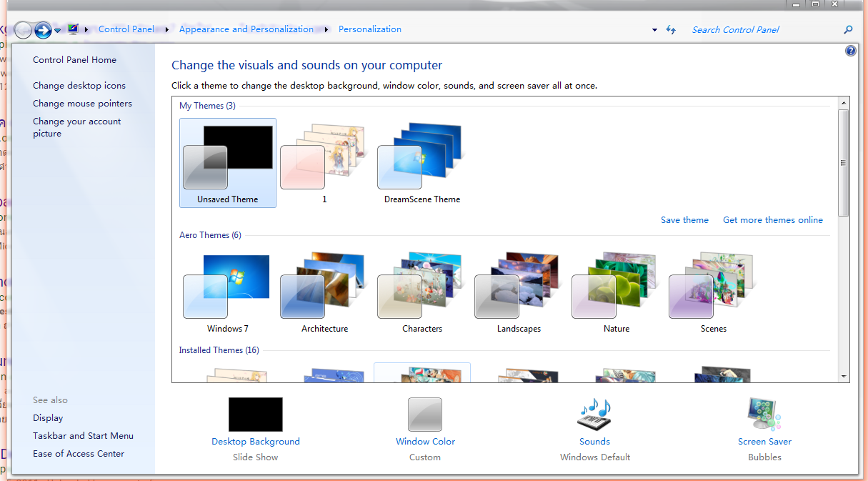Viewport: 868px width, 481px height.
Task: Select the Architecture theme
Action: pos(324,293)
